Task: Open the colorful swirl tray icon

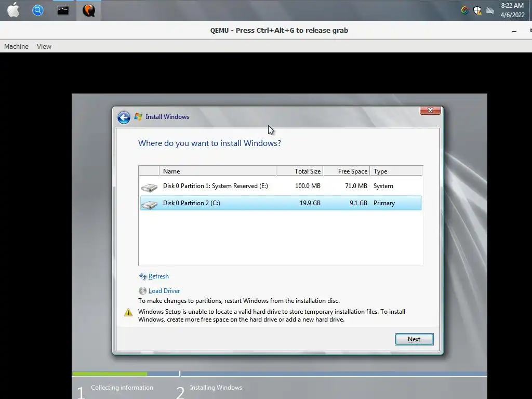Action: [x=465, y=10]
